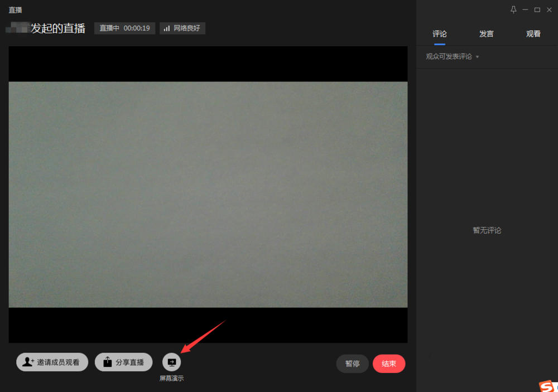Click the person-add icon on invite button
Image resolution: width=558 pixels, height=392 pixels.
tap(27, 362)
